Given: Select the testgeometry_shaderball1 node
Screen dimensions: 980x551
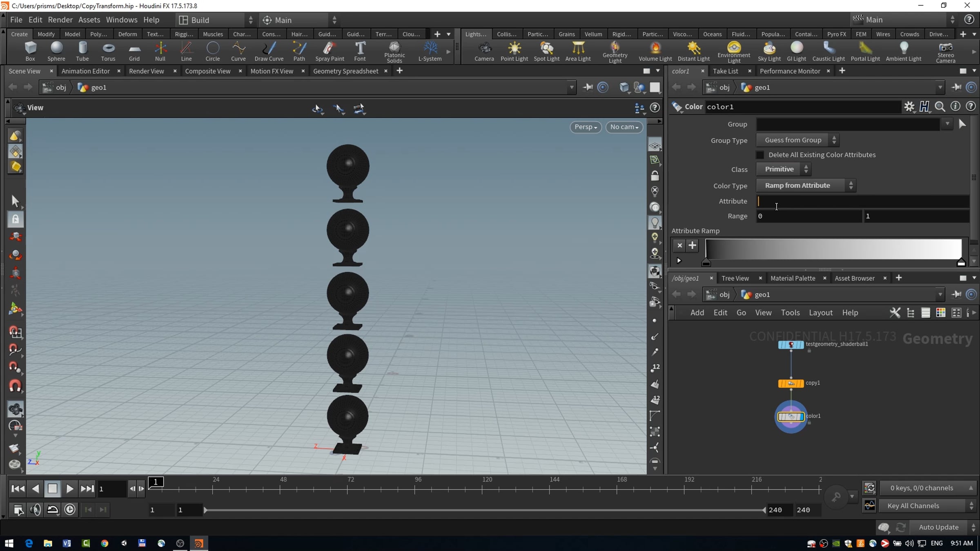Looking at the screenshot, I should click(791, 345).
